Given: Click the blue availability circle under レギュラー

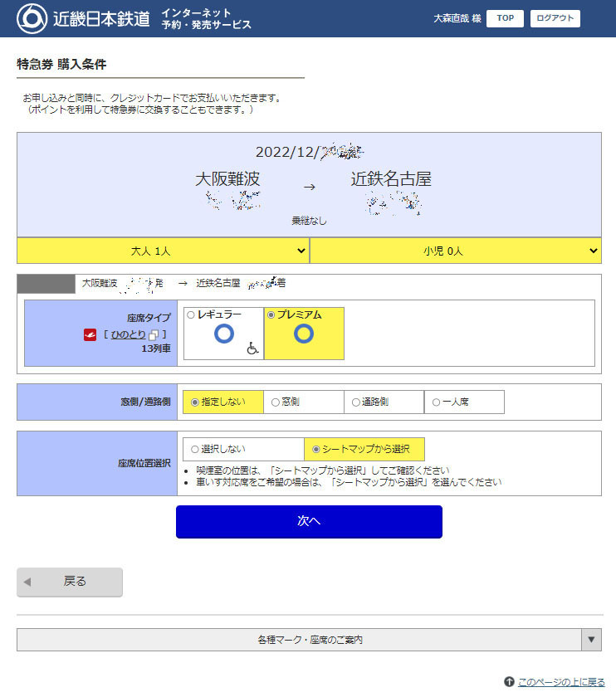Looking at the screenshot, I should point(223,334).
